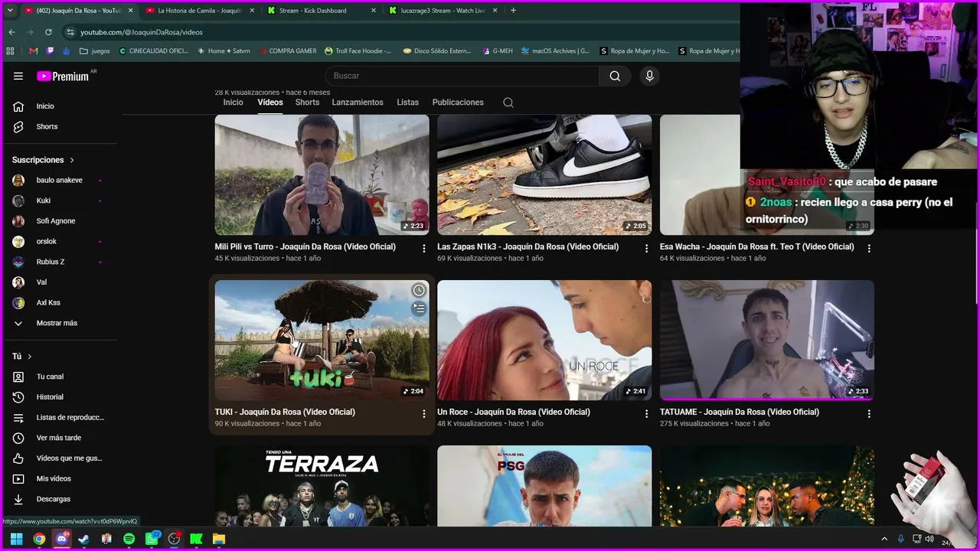Go back in browser history
The image size is (980, 551).
pyautogui.click(x=11, y=32)
